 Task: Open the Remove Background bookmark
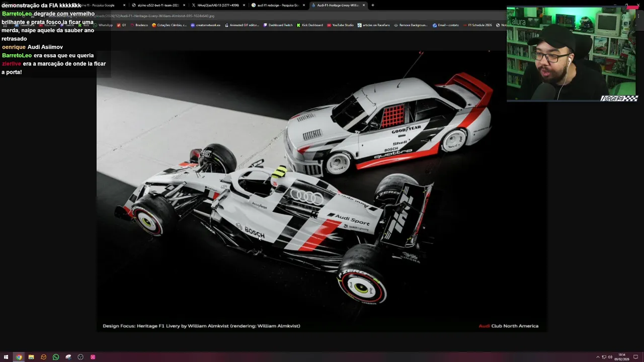point(411,25)
